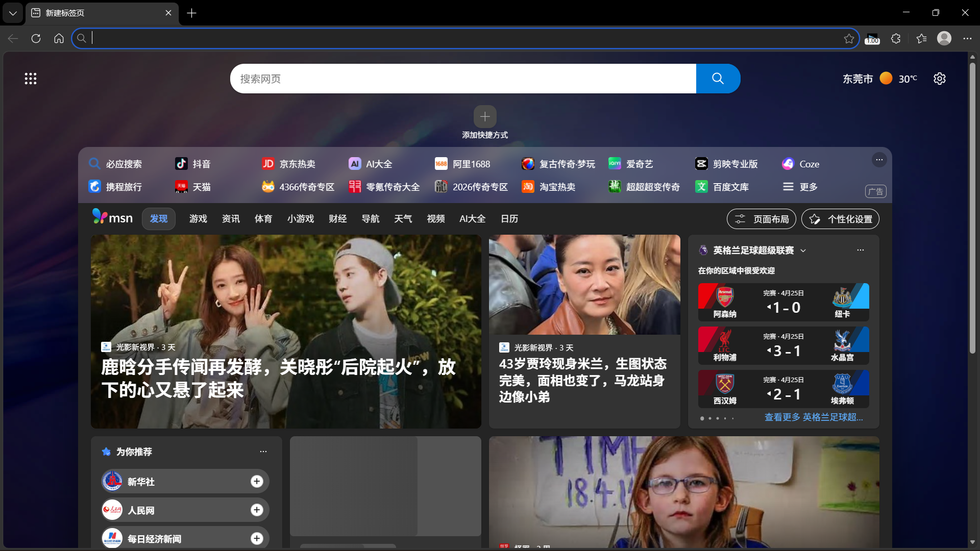The height and width of the screenshot is (551, 980).
Task: Expand the More quick links menu
Action: [x=800, y=187]
